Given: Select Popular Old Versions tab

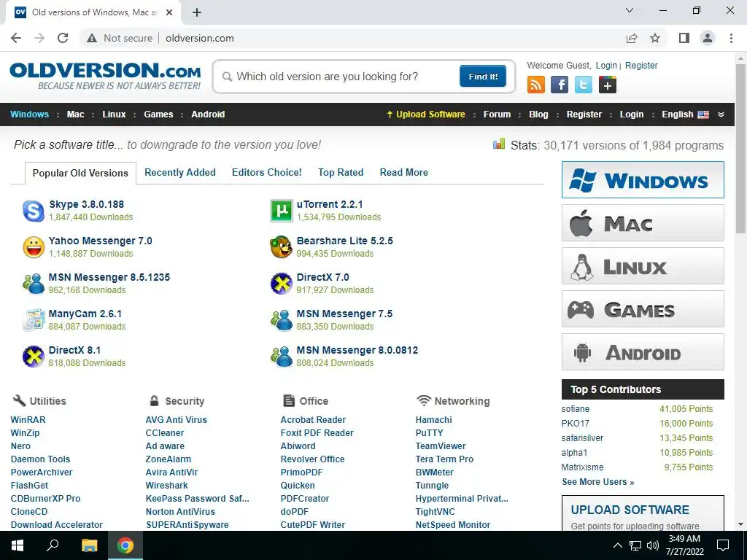Looking at the screenshot, I should (x=80, y=173).
